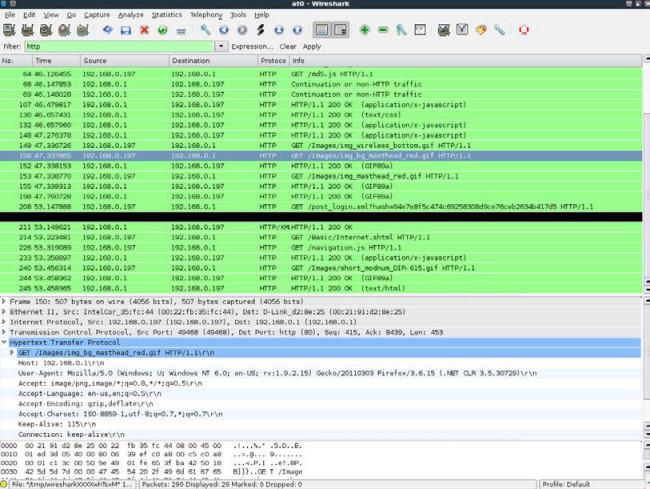Select the Accept-Encoding: gzip,deflate line

(x=321, y=404)
